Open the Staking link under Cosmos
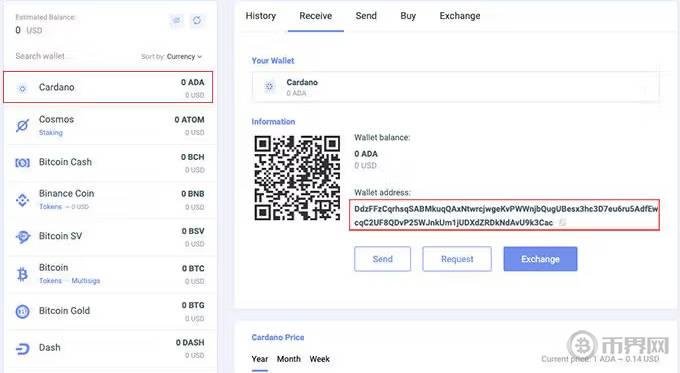Image resolution: width=680 pixels, height=373 pixels. coord(51,133)
